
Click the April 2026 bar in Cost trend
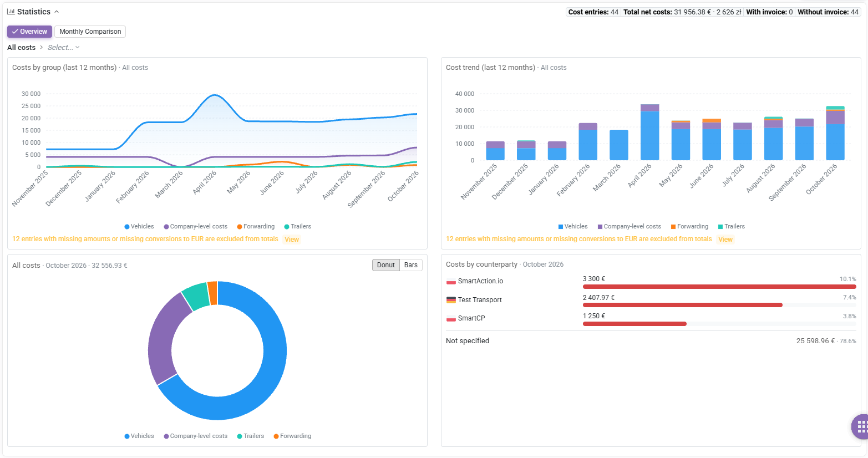(x=649, y=133)
